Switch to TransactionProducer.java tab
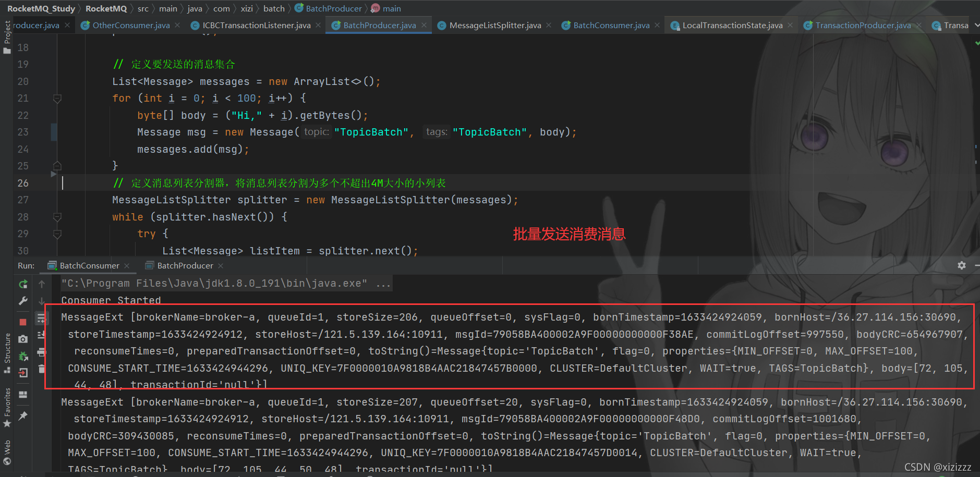Viewport: 980px width, 477px height. [863, 25]
